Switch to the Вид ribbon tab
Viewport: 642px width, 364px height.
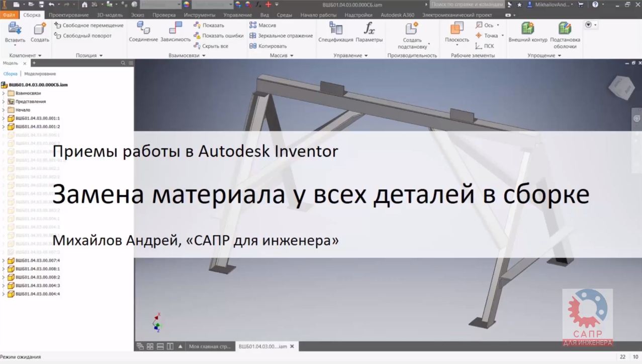(265, 15)
